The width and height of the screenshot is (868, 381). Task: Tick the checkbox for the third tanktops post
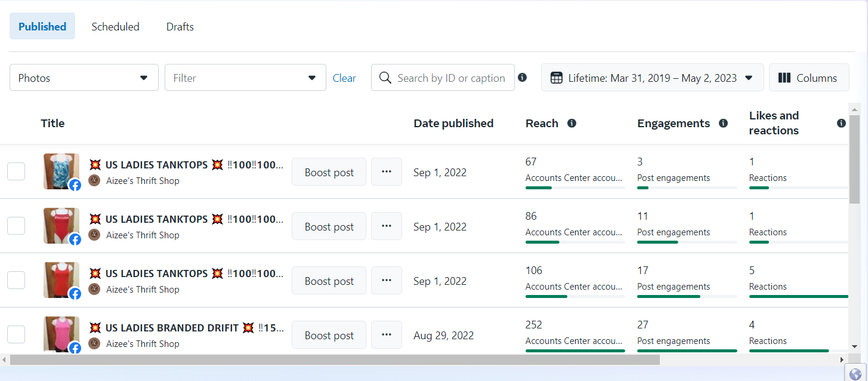click(x=16, y=280)
